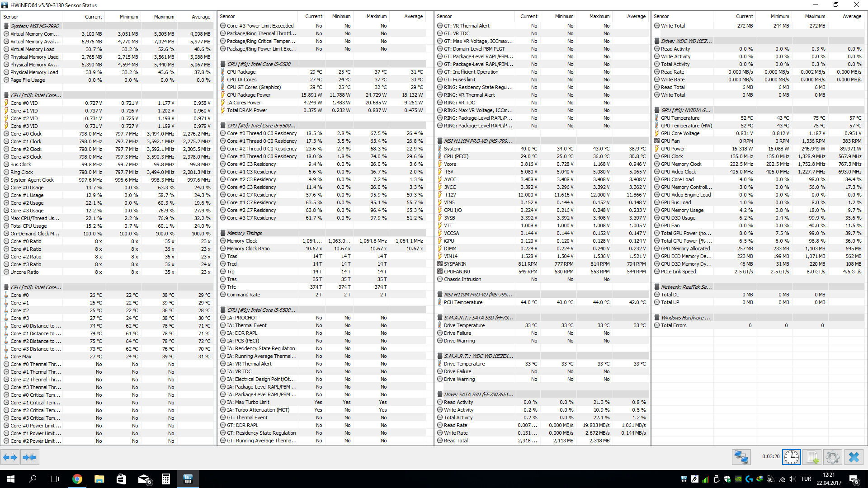
Task: Open Google Chrome from the taskbar
Action: coord(77,479)
